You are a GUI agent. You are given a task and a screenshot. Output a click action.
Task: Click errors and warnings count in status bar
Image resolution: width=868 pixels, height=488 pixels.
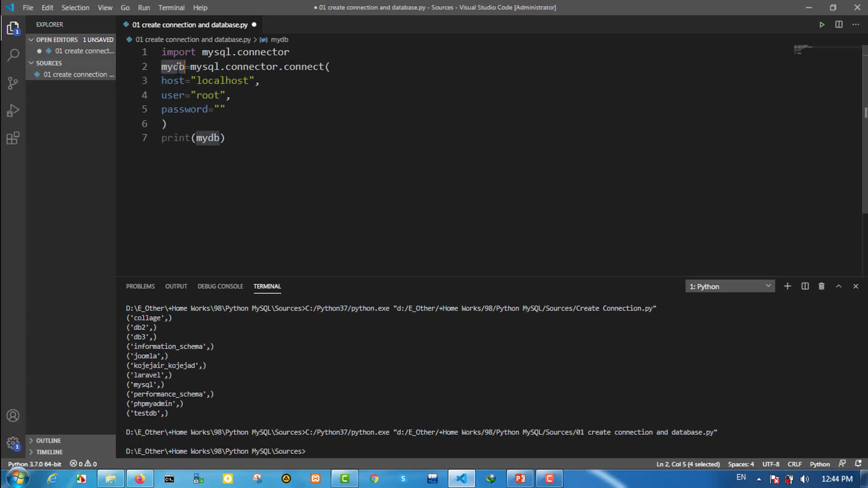click(83, 464)
